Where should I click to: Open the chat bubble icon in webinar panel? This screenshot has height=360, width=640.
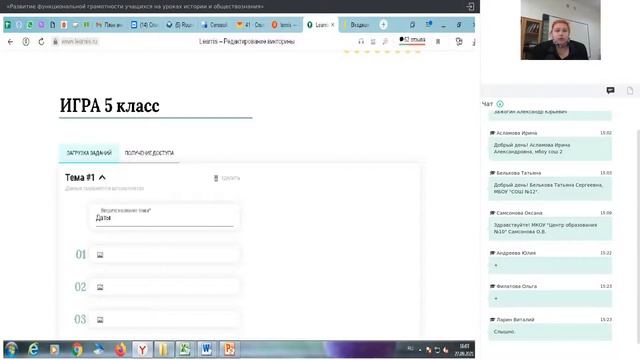[x=611, y=90]
